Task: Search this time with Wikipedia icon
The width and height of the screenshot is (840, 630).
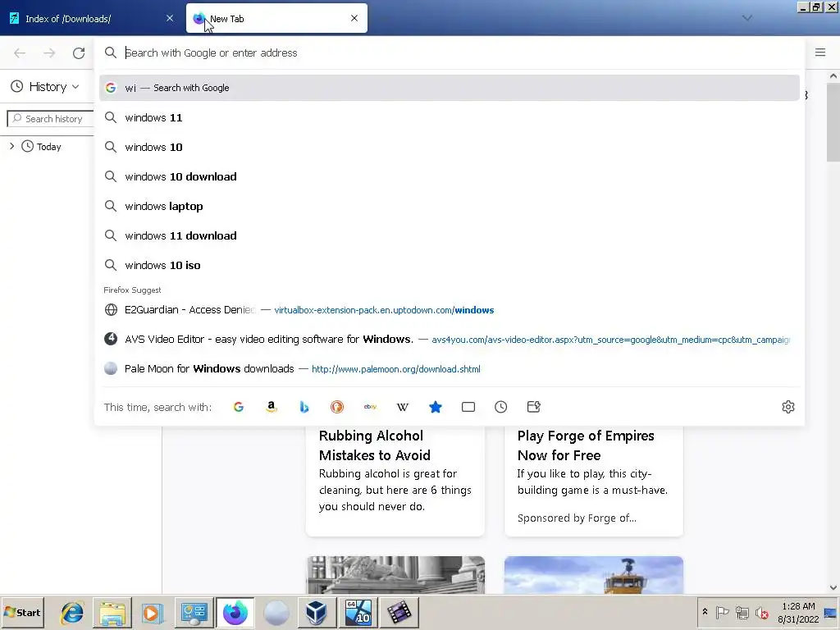Action: [x=403, y=407]
